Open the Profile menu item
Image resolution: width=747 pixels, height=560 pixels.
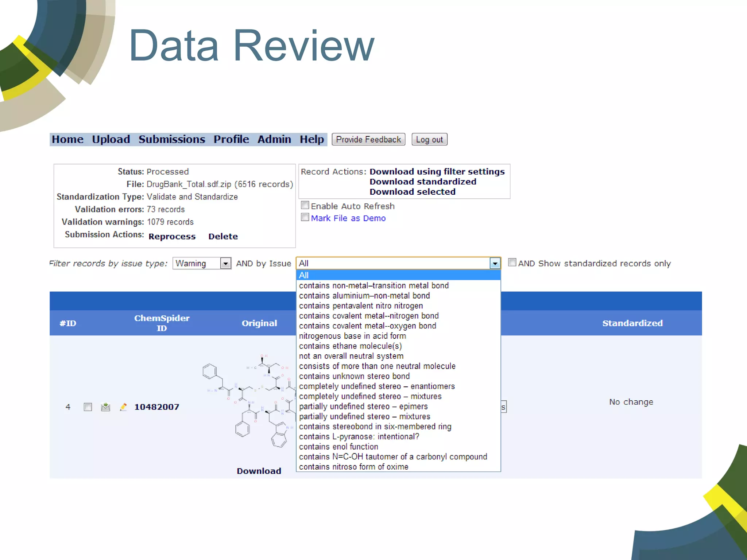(x=231, y=139)
